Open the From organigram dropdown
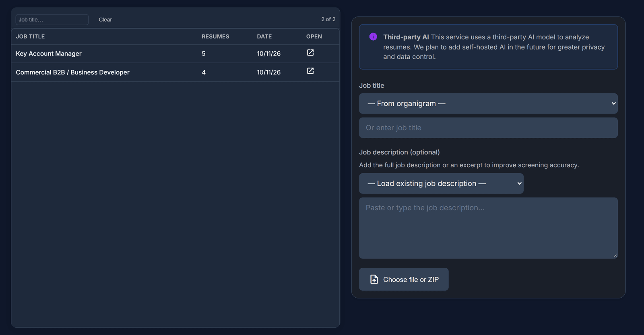Screen dimensions: 644x335 coord(488,103)
